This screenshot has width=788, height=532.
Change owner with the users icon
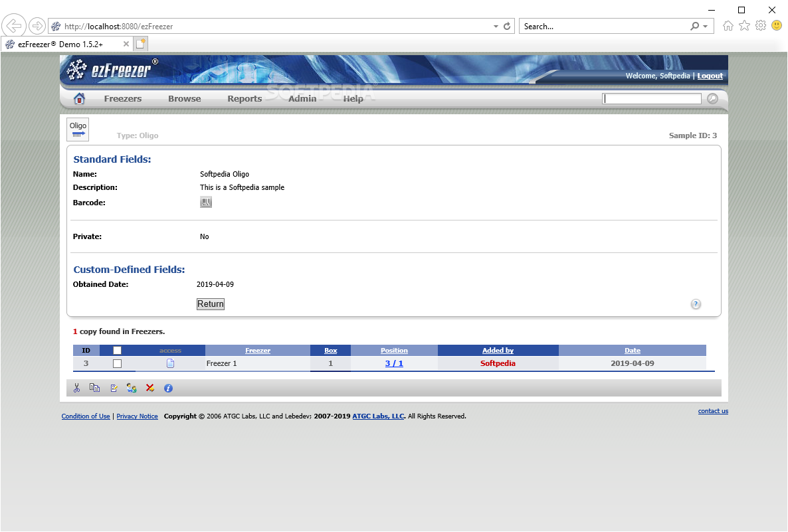click(x=132, y=388)
